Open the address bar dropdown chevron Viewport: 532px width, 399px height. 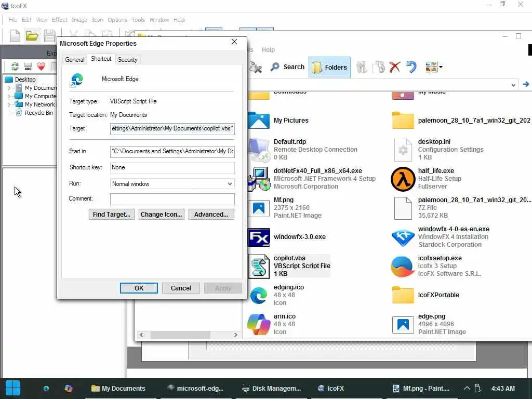click(x=513, y=85)
